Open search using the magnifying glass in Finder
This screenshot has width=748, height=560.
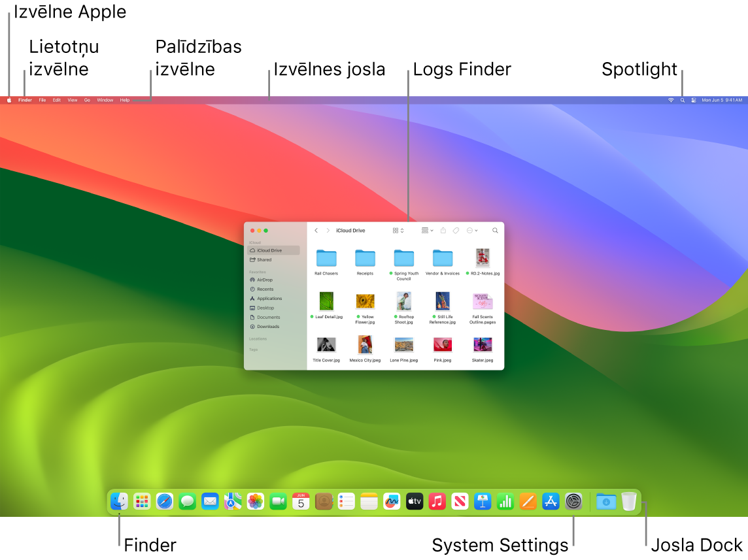coord(495,230)
